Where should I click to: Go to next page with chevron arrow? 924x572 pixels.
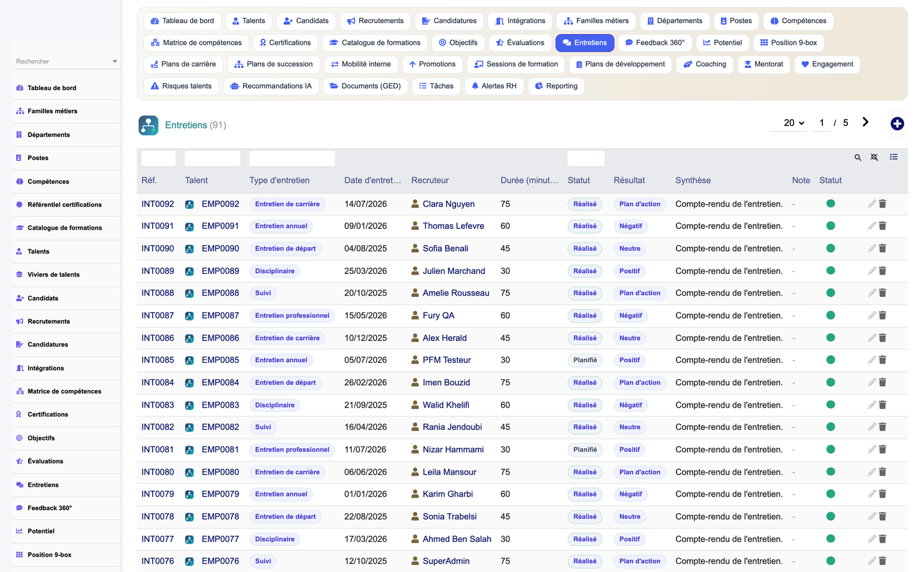tap(865, 122)
